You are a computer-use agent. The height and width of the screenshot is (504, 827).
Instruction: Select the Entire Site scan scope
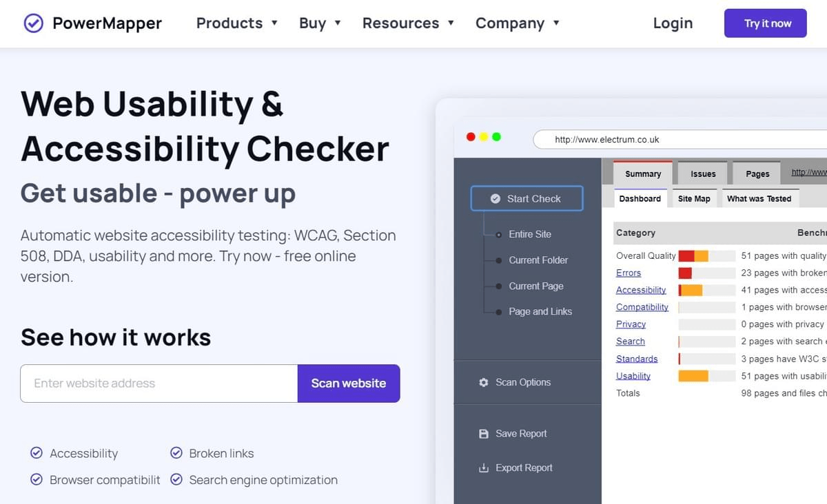(x=529, y=234)
